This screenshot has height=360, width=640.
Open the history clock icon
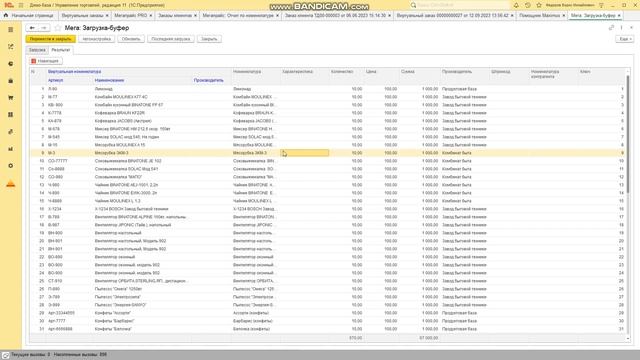click(x=527, y=5)
